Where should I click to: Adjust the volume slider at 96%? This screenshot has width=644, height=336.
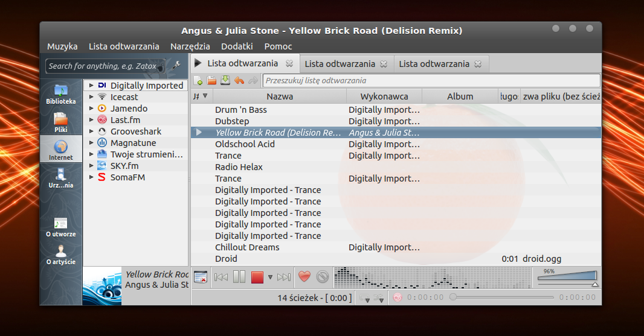[567, 277]
